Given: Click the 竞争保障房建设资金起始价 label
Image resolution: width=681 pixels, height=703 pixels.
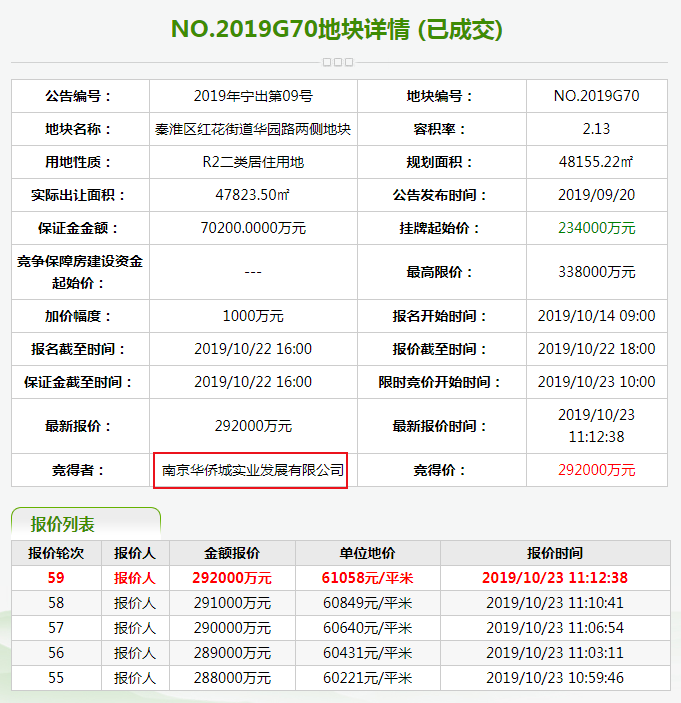Looking at the screenshot, I should point(80,272).
